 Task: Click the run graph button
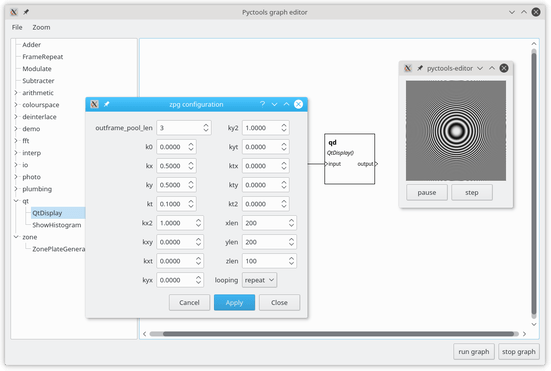tap(474, 352)
